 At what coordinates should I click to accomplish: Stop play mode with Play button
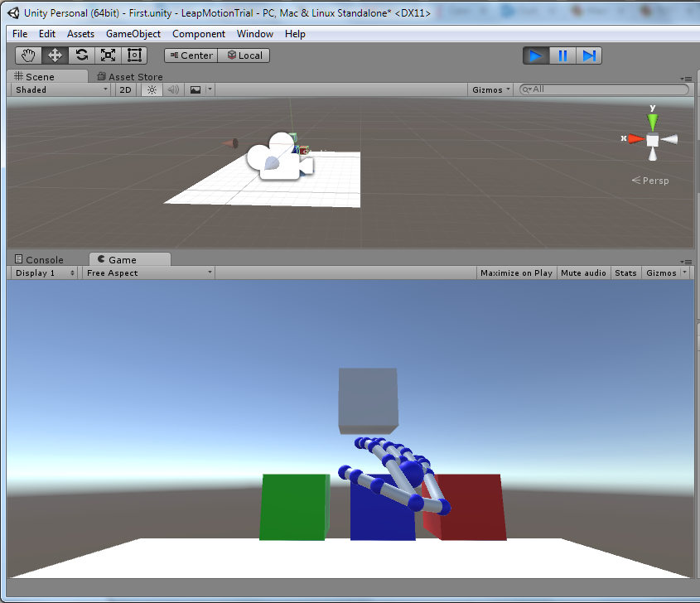[x=536, y=55]
